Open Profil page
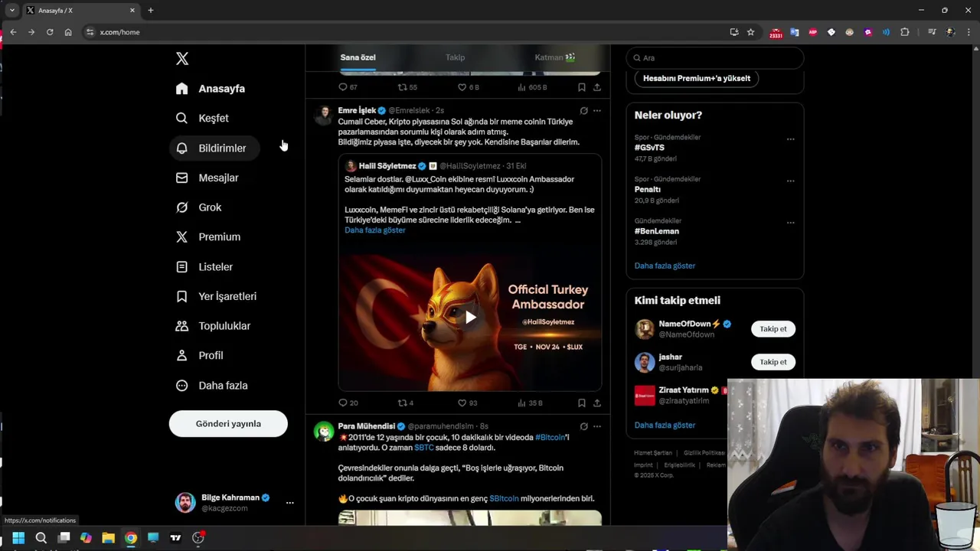 200,355
